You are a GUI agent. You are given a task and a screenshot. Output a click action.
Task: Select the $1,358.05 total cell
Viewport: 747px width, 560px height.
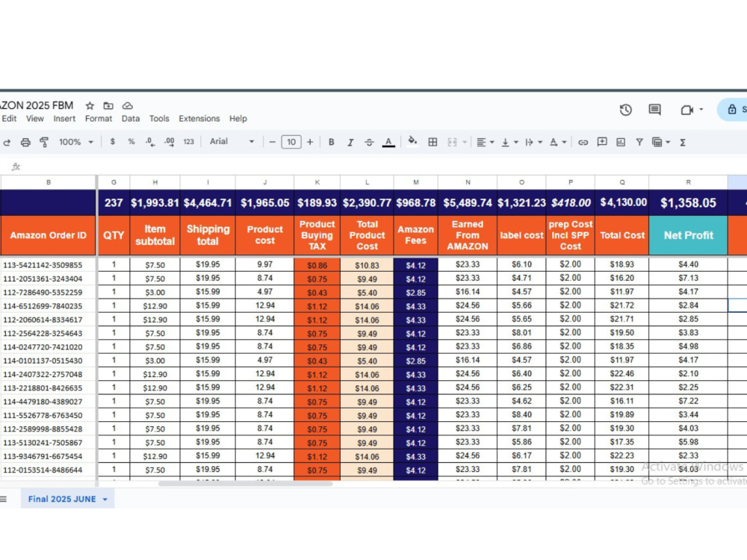689,203
